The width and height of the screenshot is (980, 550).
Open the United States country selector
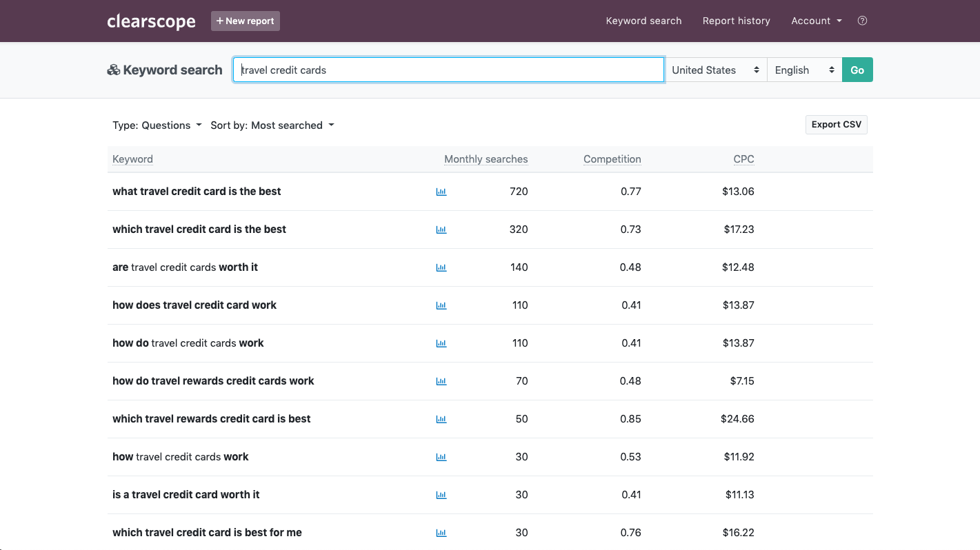pos(716,70)
